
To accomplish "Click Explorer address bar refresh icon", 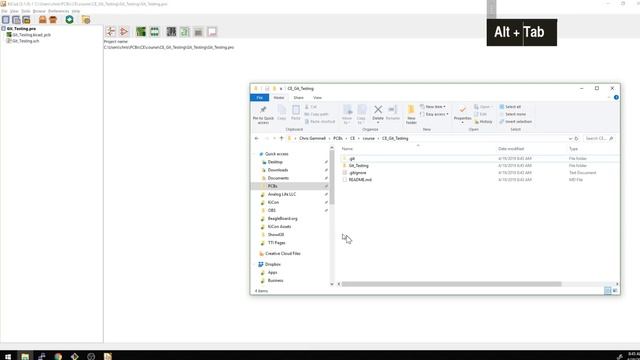I will pos(576,138).
